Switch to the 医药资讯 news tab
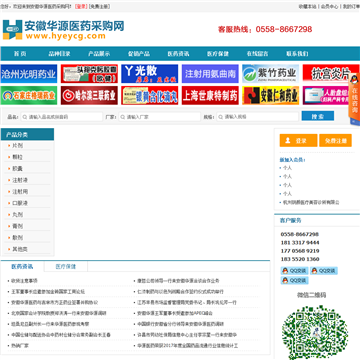 (22, 267)
